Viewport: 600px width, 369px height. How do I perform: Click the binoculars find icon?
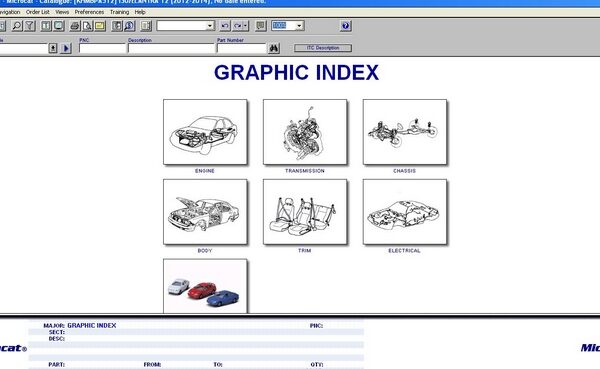coord(274,48)
